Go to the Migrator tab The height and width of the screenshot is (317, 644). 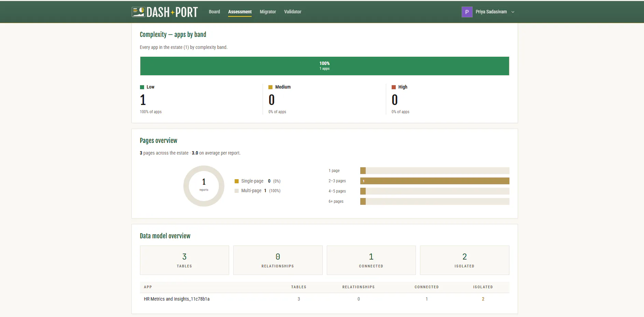(x=268, y=12)
